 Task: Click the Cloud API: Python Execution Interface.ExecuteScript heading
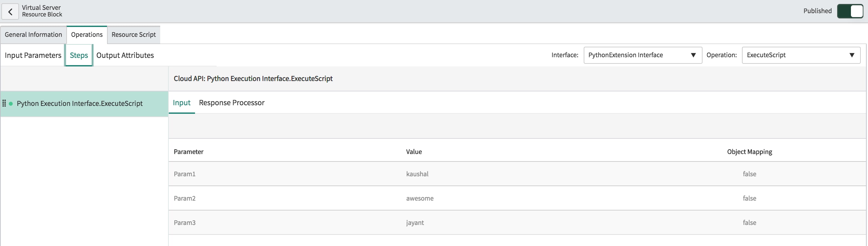[253, 79]
